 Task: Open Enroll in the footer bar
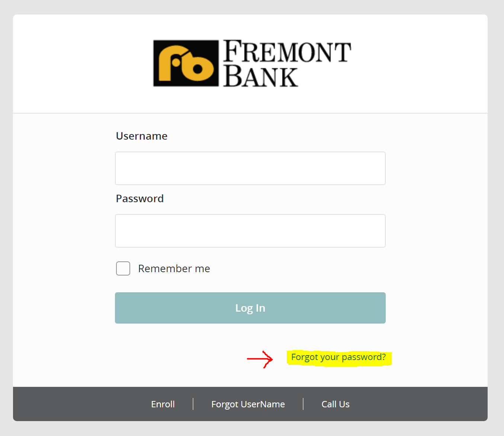(x=163, y=404)
